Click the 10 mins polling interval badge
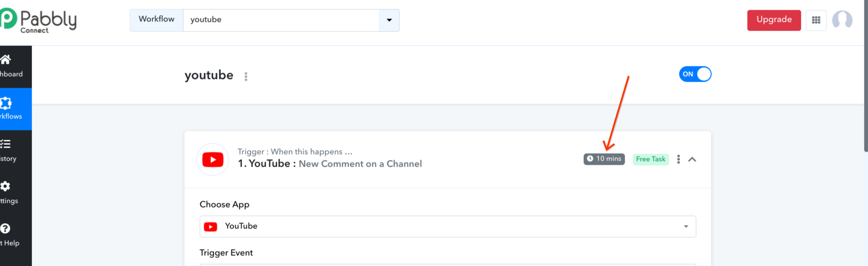 click(x=604, y=159)
